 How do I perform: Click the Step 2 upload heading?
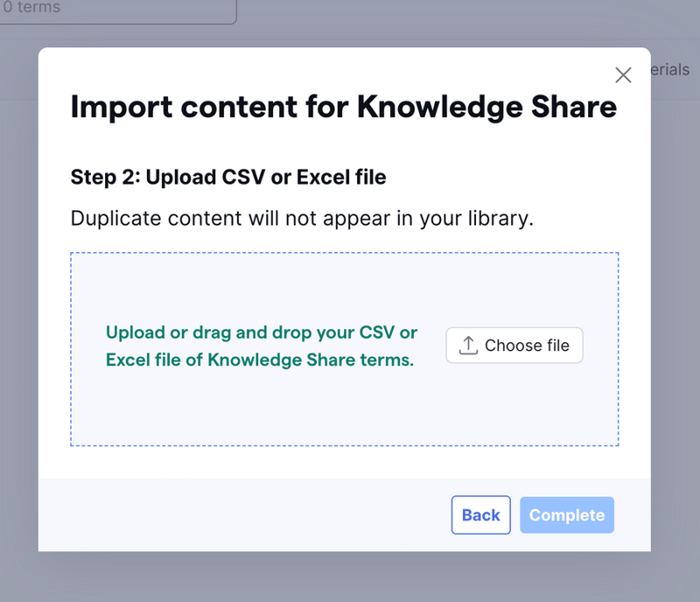click(x=227, y=177)
